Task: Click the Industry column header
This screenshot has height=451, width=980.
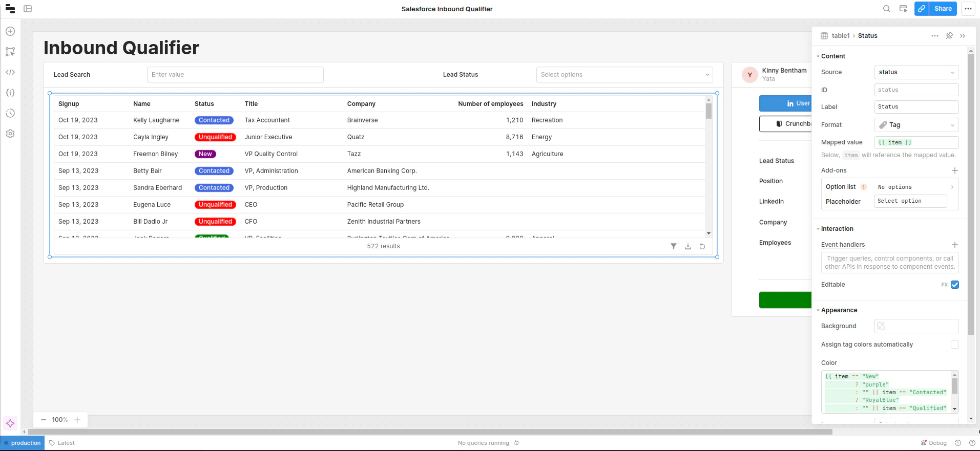Action: pyautogui.click(x=544, y=104)
